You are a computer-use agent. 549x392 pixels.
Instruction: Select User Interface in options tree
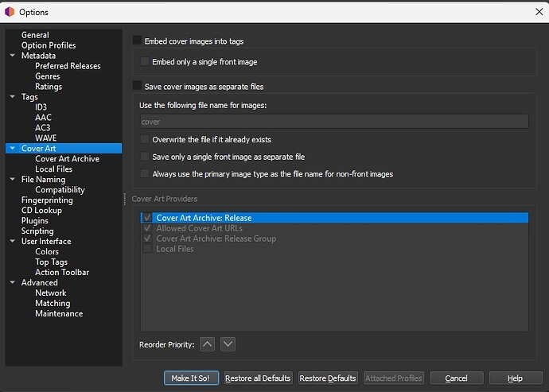coord(46,241)
